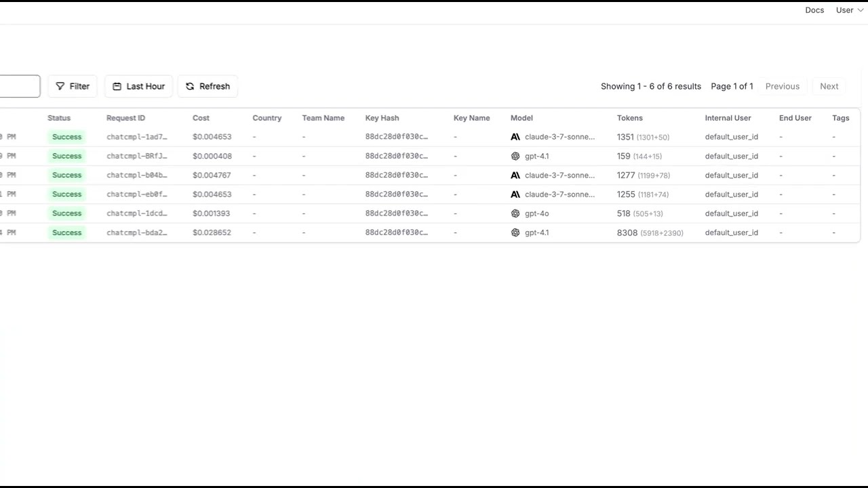Viewport: 868px width, 488px height.
Task: Click default_user_id in the chatcmpl-1dcd row
Action: coord(731,213)
